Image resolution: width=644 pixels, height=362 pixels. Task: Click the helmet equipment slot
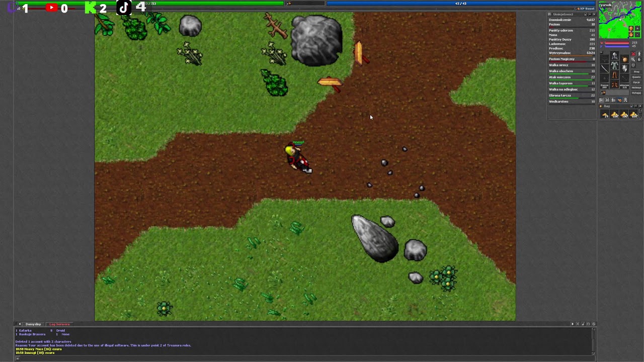[x=615, y=56]
